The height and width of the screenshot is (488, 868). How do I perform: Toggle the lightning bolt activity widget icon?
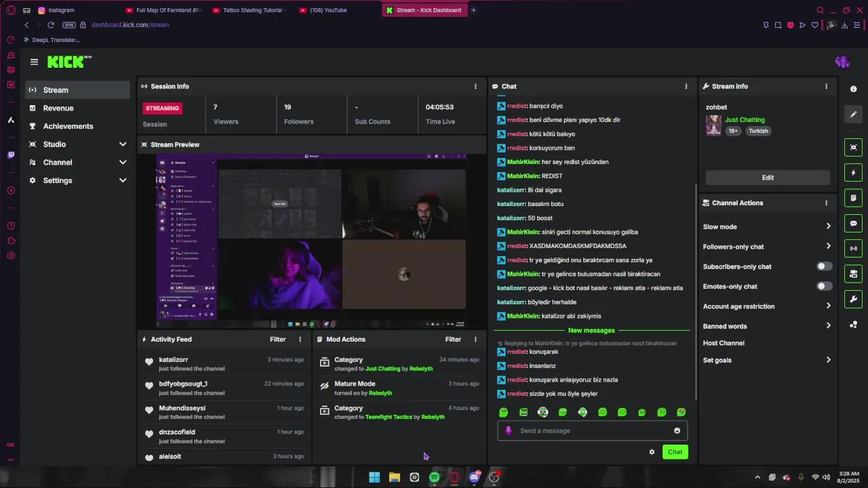853,173
